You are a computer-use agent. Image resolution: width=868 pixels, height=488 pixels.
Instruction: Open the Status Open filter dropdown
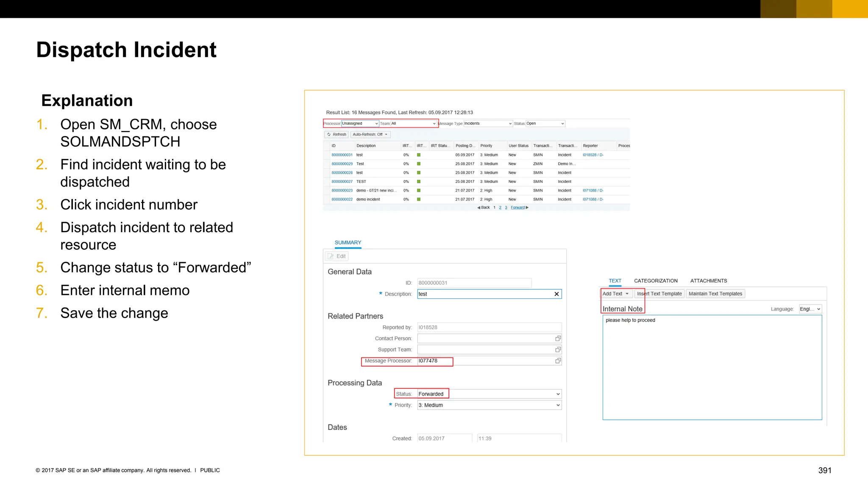(x=545, y=124)
